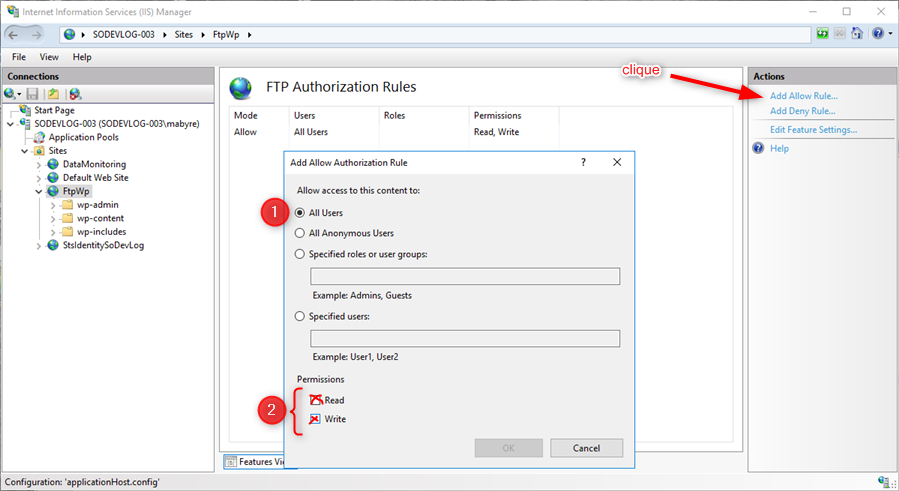Click the FtpWp site globe icon
The width and height of the screenshot is (899, 491).
point(53,191)
